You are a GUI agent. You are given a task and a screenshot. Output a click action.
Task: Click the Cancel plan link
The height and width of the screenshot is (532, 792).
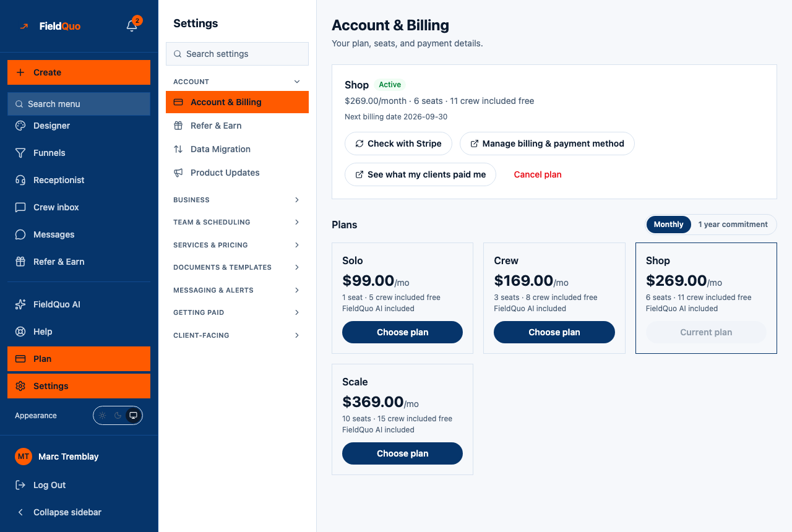tap(538, 174)
